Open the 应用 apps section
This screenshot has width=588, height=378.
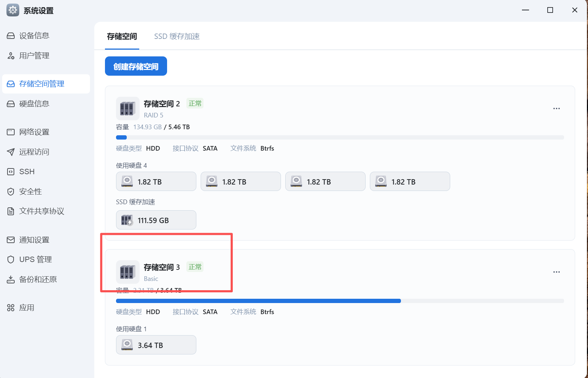click(x=27, y=308)
